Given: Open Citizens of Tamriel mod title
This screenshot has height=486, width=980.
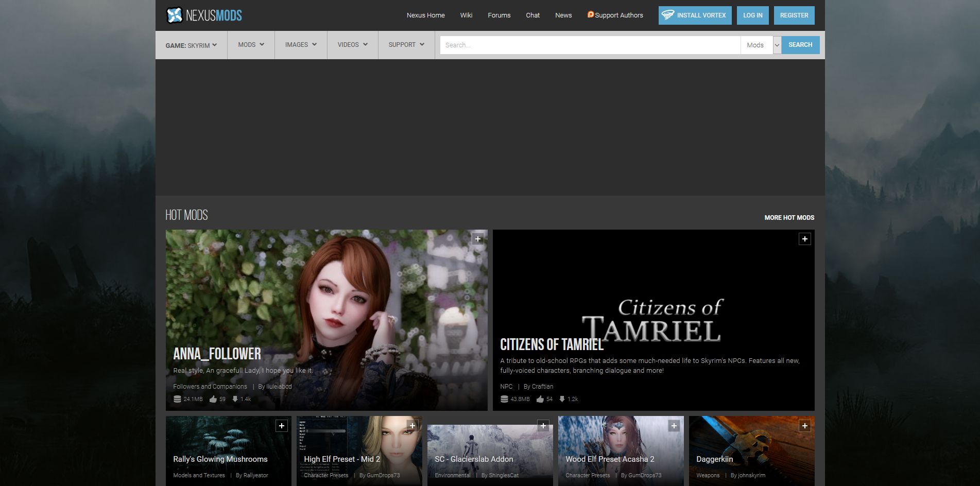Looking at the screenshot, I should click(x=552, y=344).
